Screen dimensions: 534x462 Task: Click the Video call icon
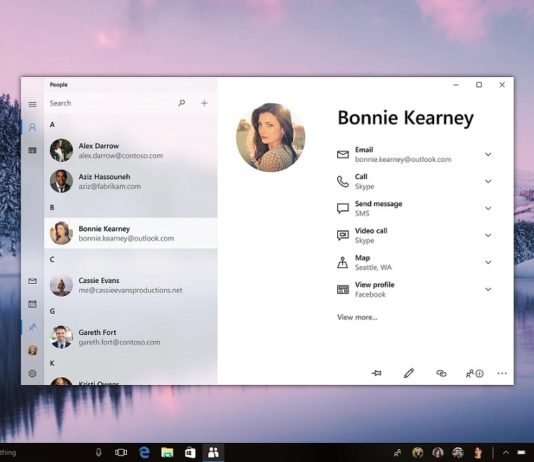(x=343, y=235)
